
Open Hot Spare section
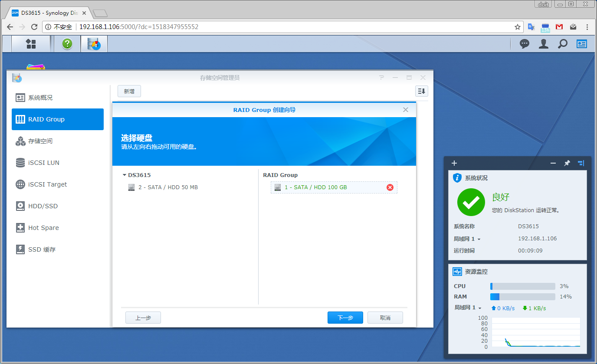tap(58, 228)
